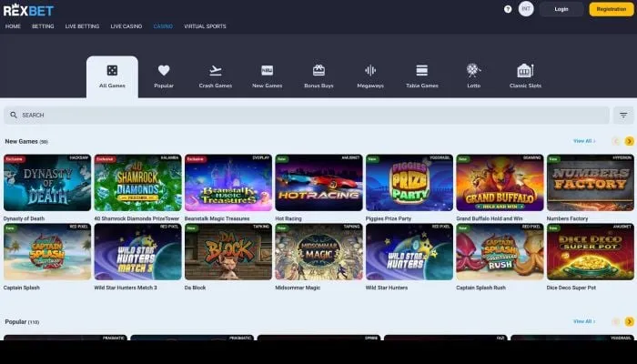This screenshot has width=637, height=364.
Task: Click the search magnifier icon
Action: (14, 115)
